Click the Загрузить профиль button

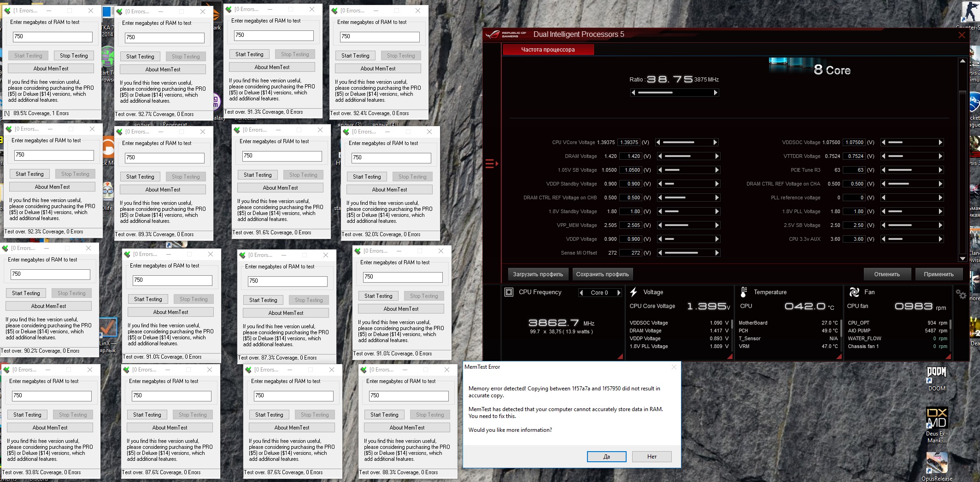538,274
